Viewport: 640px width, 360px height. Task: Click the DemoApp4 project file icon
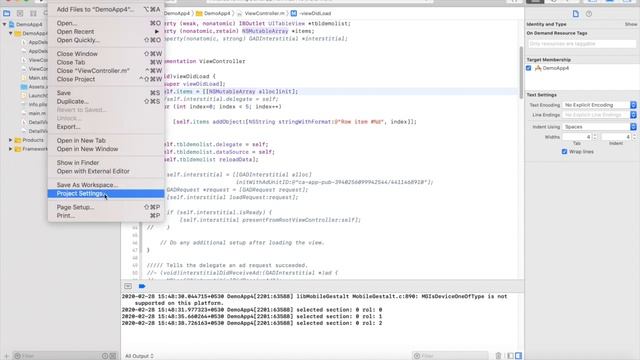tap(12, 24)
